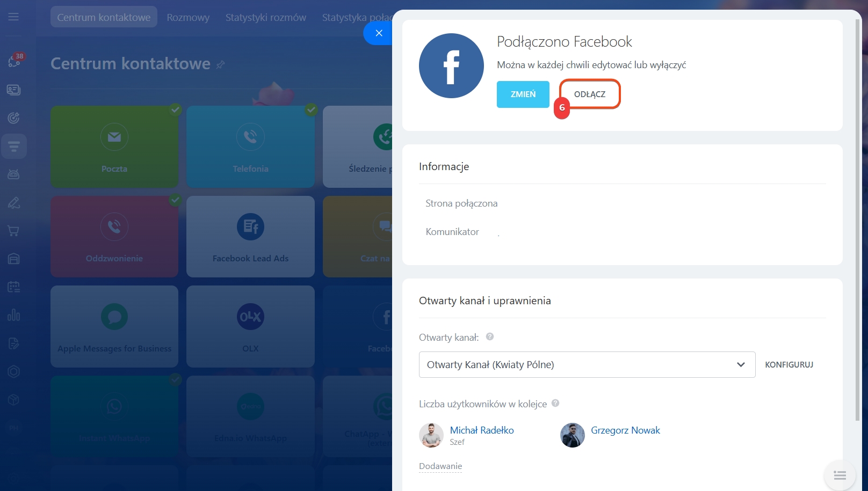The height and width of the screenshot is (491, 868).
Task: Click KONFIGURUJ next to open channel
Action: click(789, 365)
